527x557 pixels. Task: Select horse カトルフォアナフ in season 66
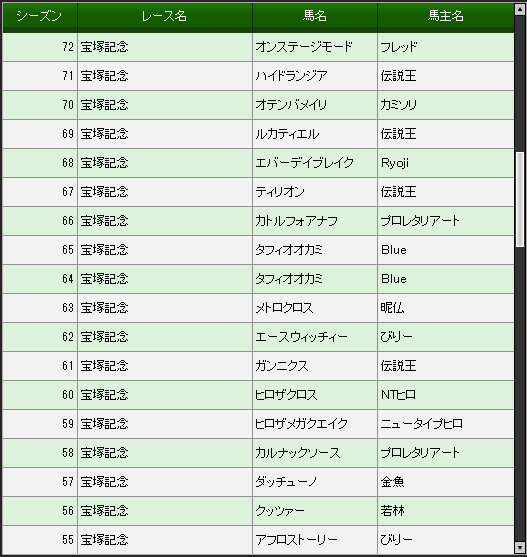[296, 221]
